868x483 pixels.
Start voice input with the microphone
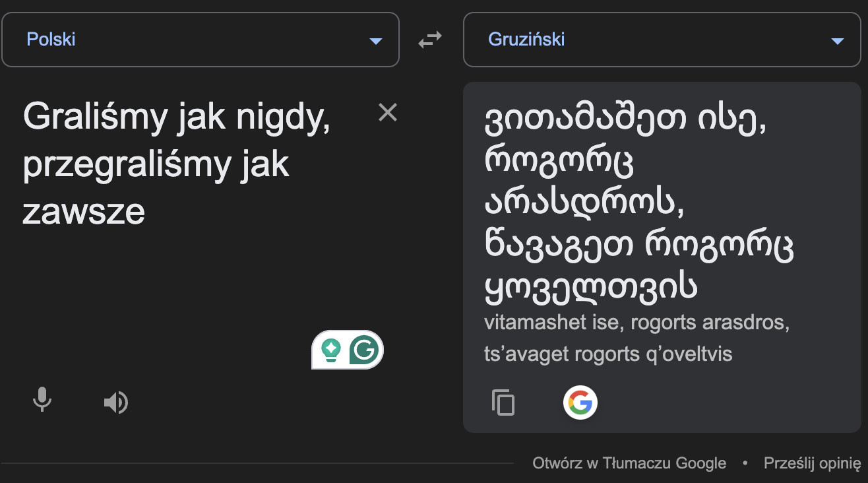point(42,401)
